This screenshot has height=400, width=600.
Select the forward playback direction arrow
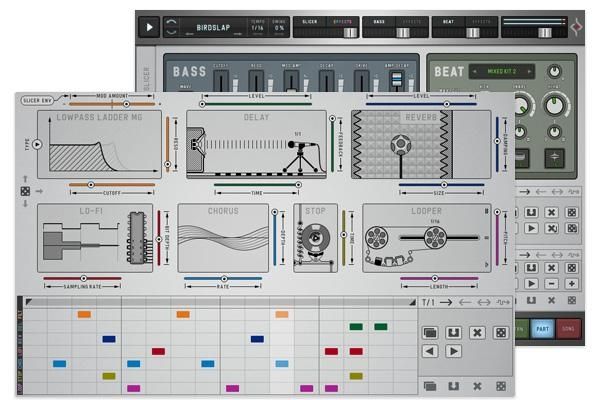coord(445,302)
